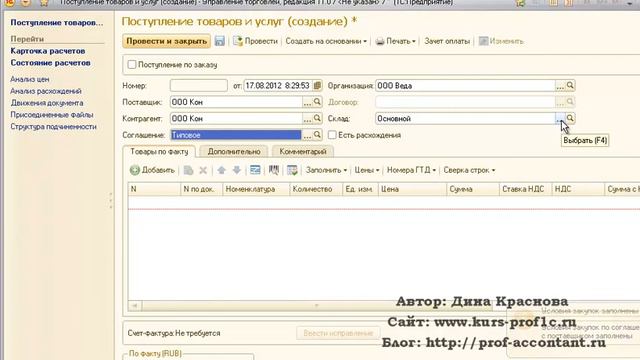
Task: Click the ellipsis select button for Соглашение
Action: coord(307,135)
